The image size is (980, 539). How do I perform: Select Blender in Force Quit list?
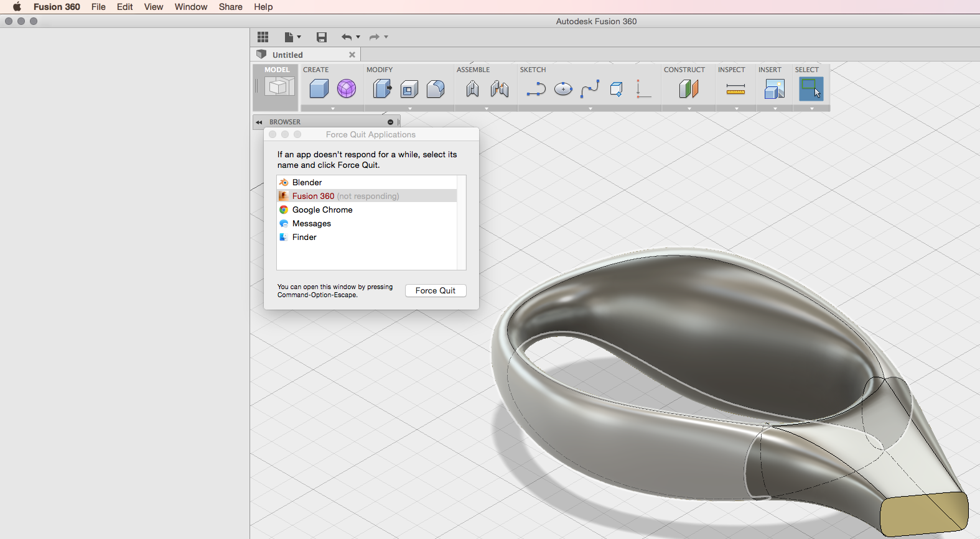[366, 182]
